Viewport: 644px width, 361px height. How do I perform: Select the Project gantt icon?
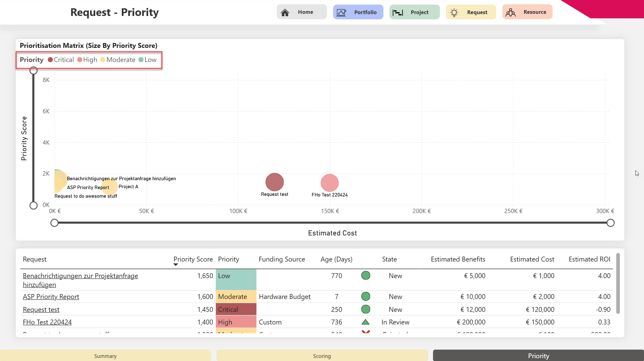coord(398,12)
